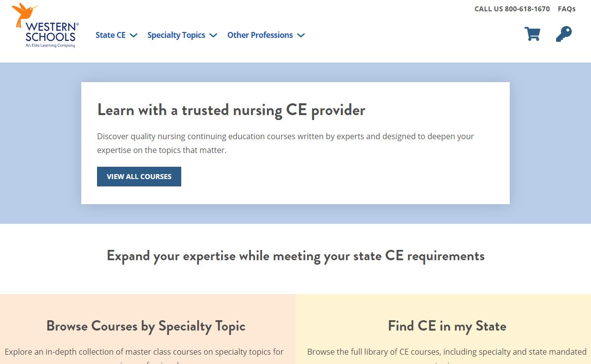Click the Western Schools logo text
This screenshot has width=591, height=364.
point(51,32)
